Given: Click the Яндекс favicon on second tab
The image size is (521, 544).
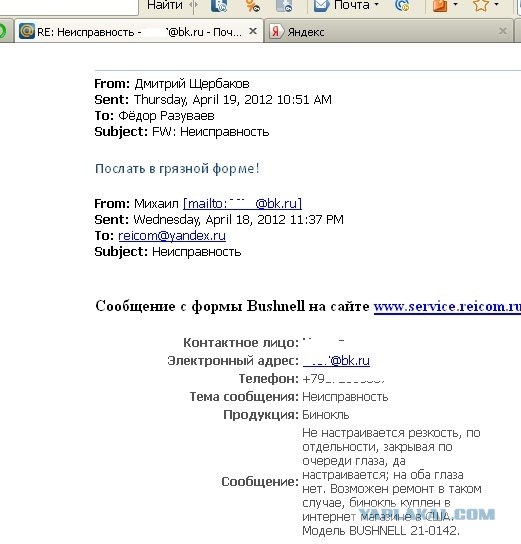Looking at the screenshot, I should [276, 32].
